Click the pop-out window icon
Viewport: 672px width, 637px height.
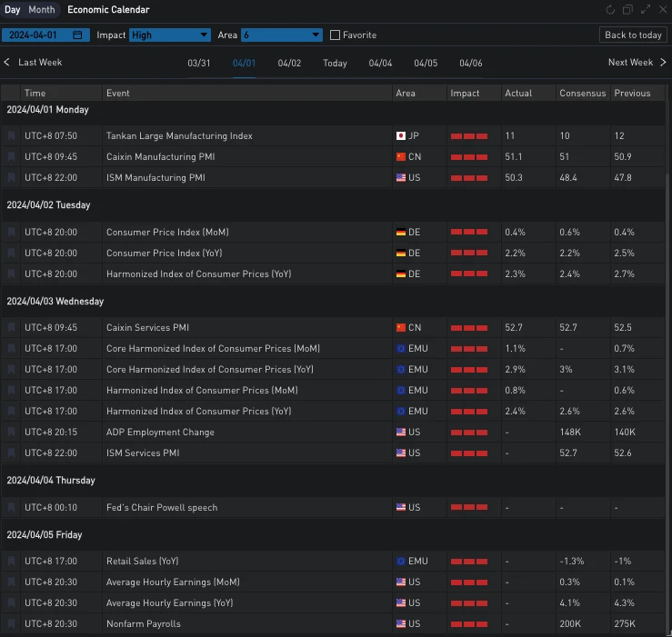click(x=627, y=10)
